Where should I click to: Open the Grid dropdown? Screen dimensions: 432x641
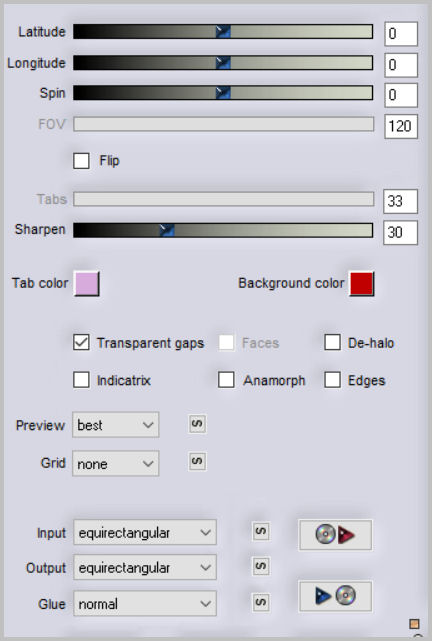click(x=116, y=464)
